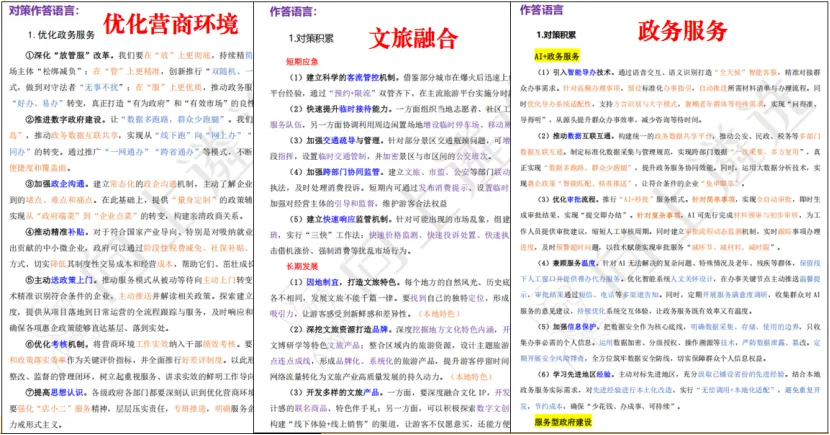Select the orange phrase '便捷度和覆盖面'
The height and width of the screenshot is (435, 830).
point(38,168)
